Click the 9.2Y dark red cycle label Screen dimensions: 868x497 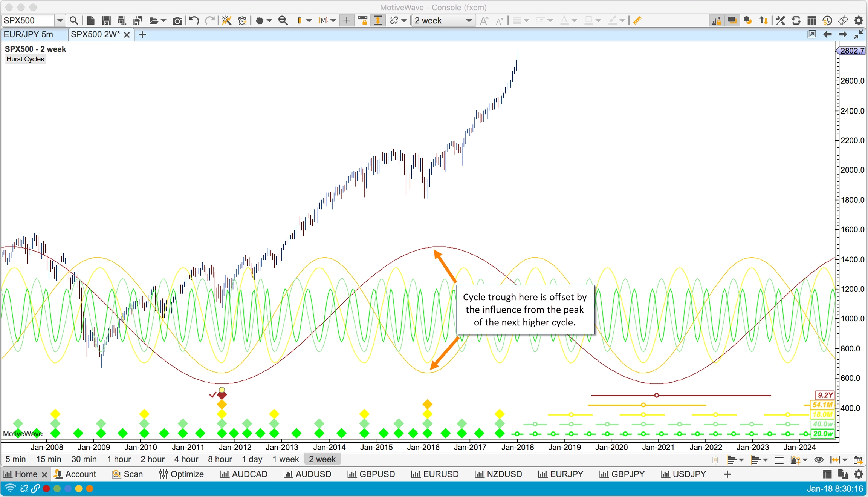[825, 395]
